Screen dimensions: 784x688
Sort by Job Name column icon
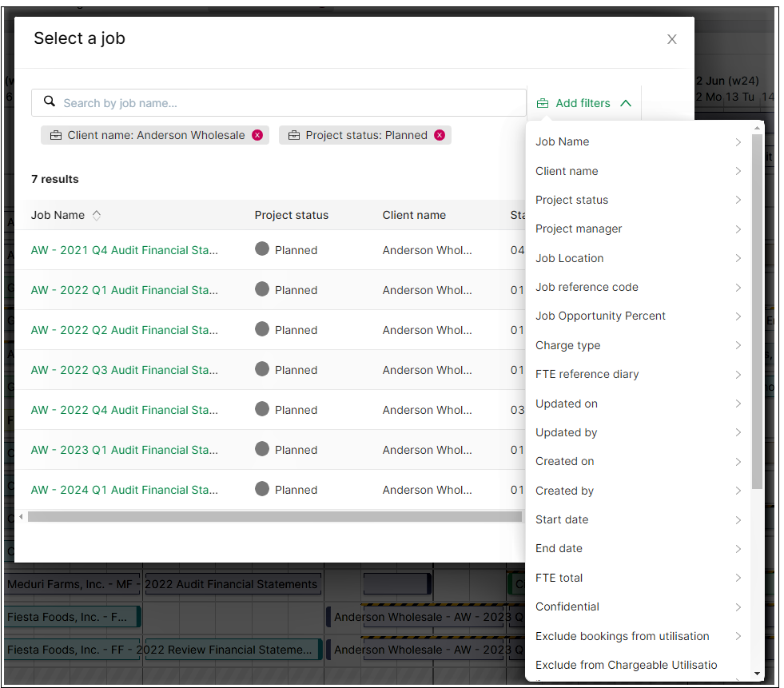coord(97,215)
